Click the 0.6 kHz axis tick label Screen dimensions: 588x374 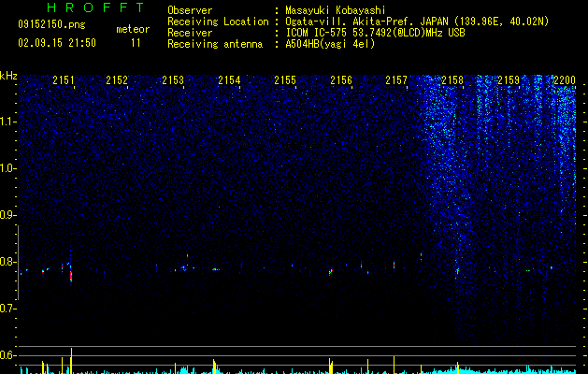click(7, 355)
